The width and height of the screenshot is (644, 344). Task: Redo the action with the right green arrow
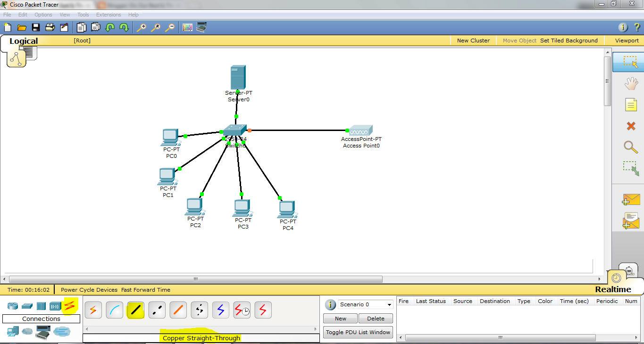(124, 27)
